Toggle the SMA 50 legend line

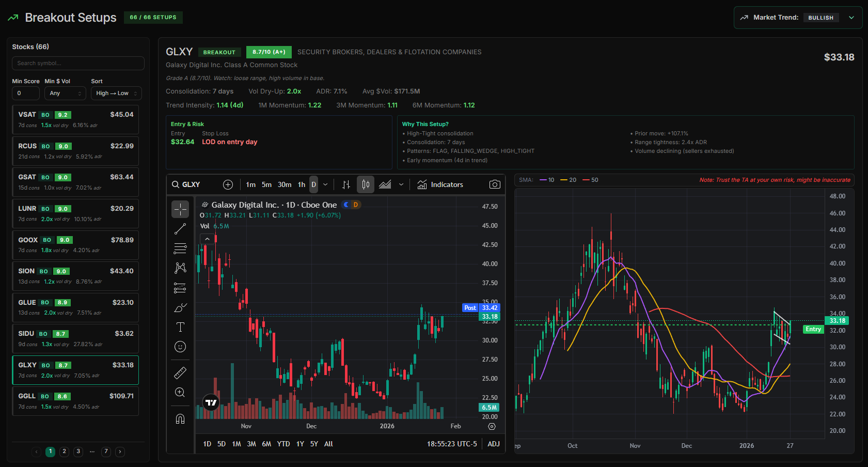tap(590, 180)
